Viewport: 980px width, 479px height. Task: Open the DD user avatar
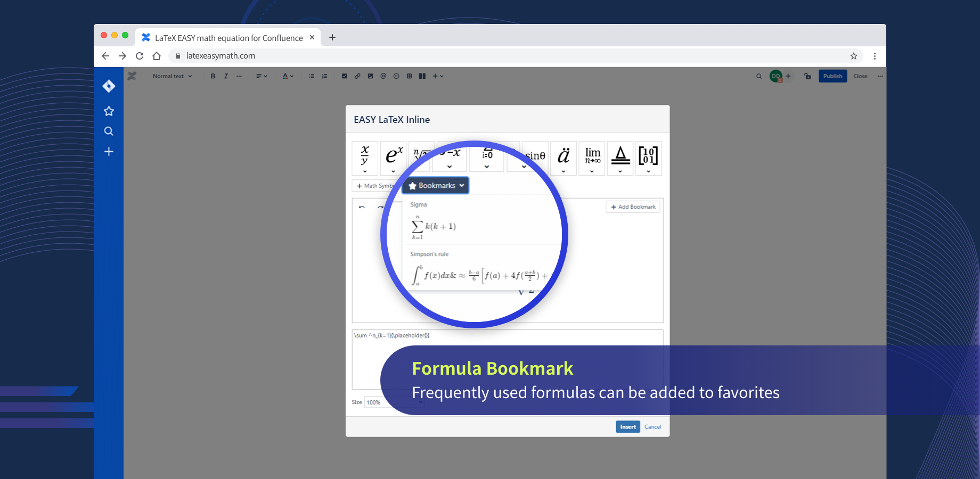(x=775, y=76)
